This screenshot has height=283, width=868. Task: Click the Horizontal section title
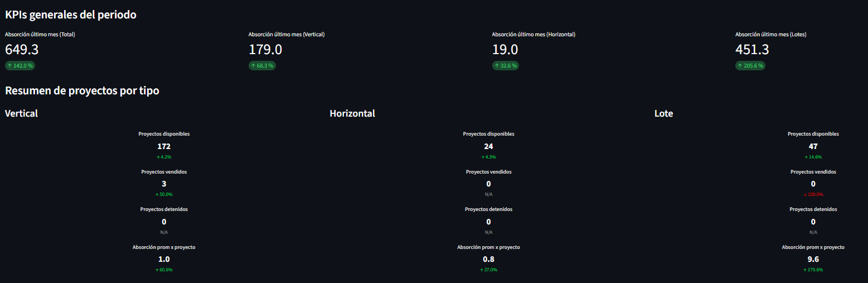pyautogui.click(x=352, y=113)
